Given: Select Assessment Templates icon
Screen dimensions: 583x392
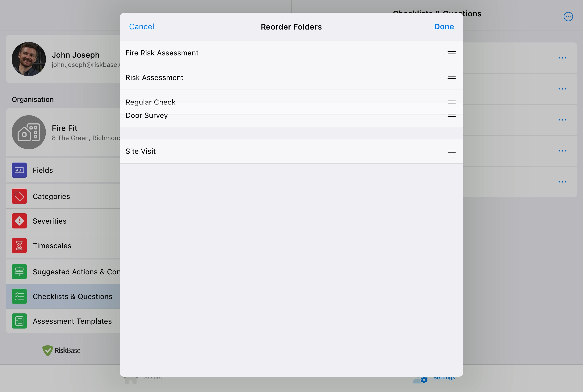Looking at the screenshot, I should 19,321.
